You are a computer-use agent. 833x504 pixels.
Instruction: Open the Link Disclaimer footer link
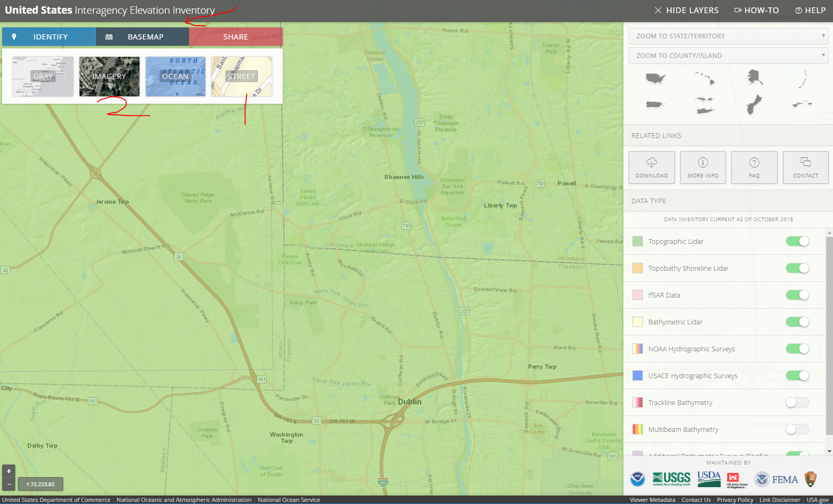780,500
